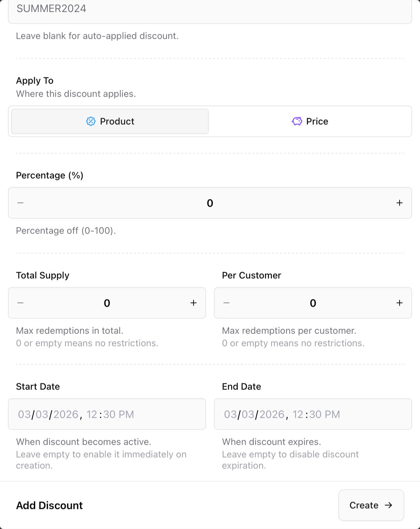Select the year in Start Date
This screenshot has height=529, width=420.
[x=66, y=415]
